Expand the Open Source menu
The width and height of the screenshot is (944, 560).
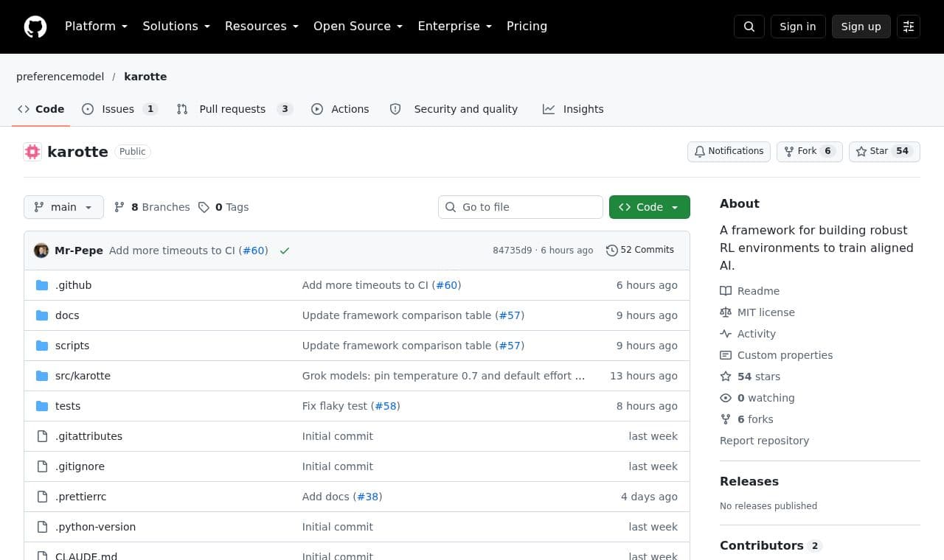358,27
